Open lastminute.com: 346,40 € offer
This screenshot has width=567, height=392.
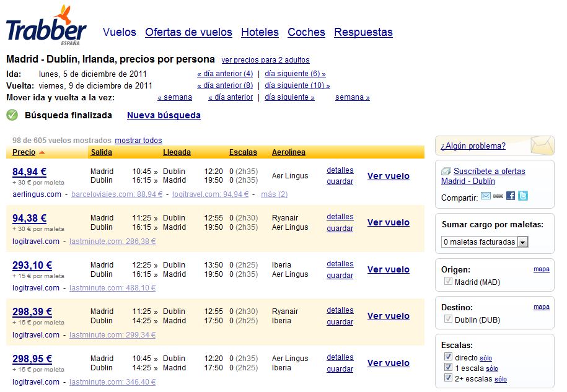click(x=112, y=382)
